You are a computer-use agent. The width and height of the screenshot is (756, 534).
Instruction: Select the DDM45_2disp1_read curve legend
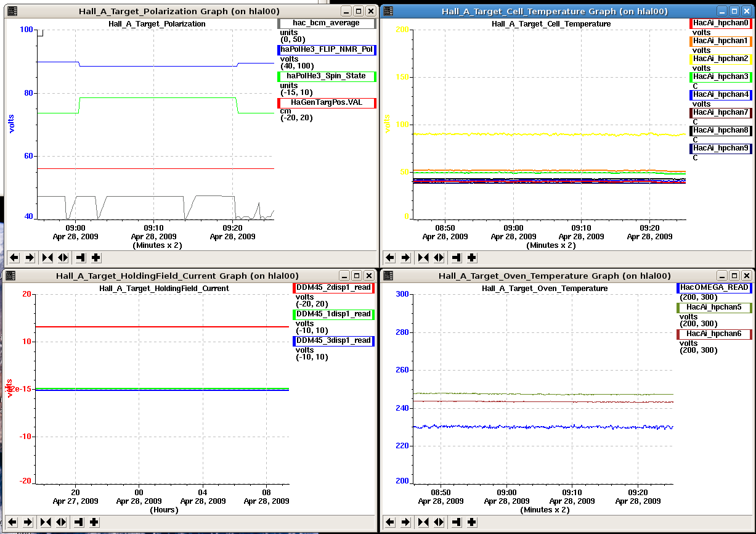(x=333, y=287)
